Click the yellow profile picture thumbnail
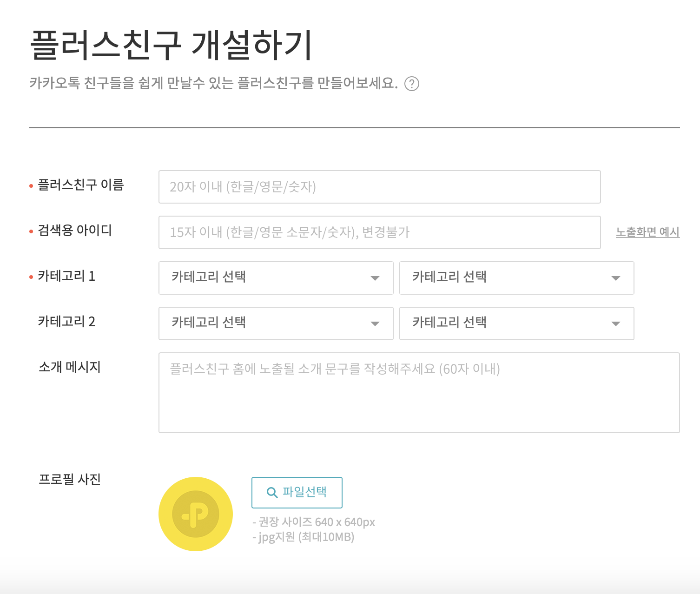Viewport: 700px width, 594px height. 196,514
